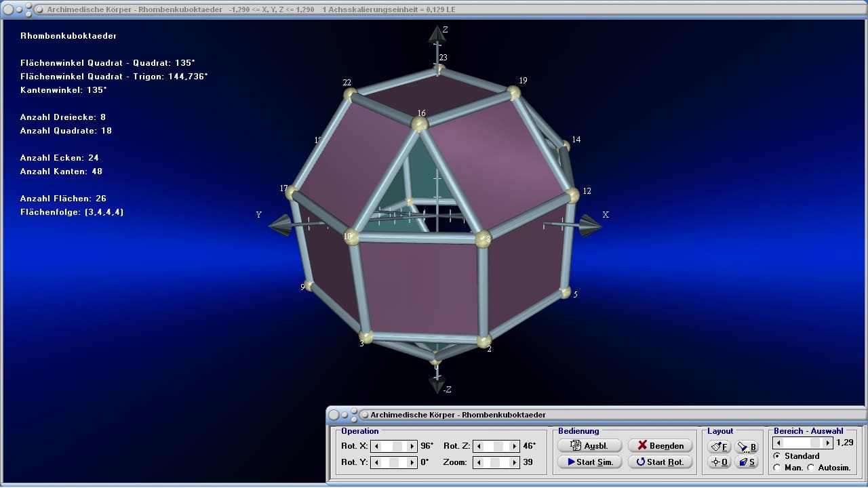Image resolution: width=868 pixels, height=488 pixels.
Task: Click the text 'Anzahl Dreiecke: 8'
Action: point(63,117)
